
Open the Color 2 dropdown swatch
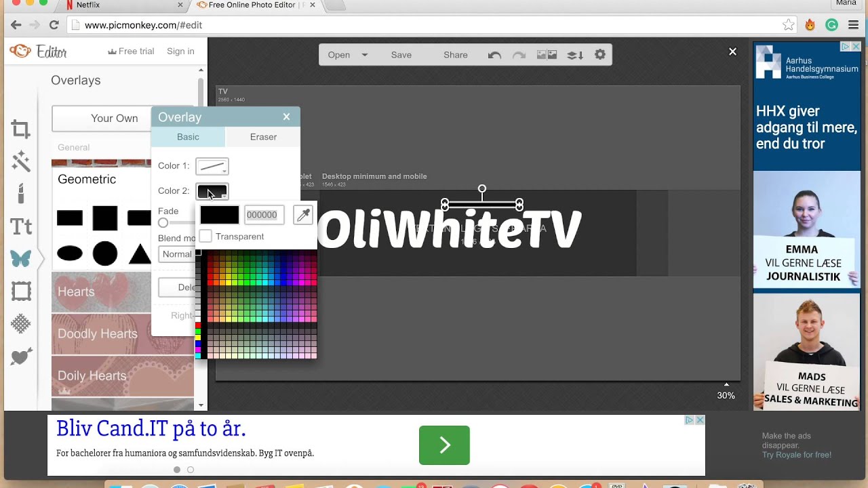(x=212, y=191)
